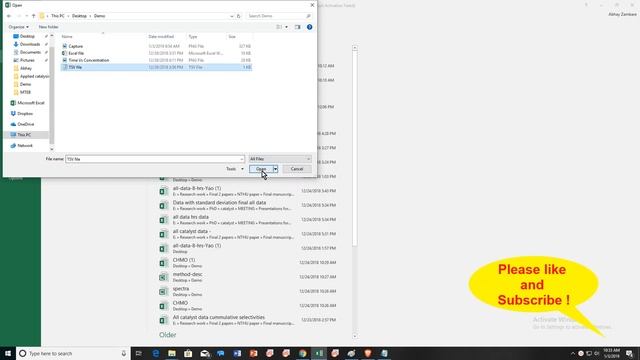
Task: Launch Microsoft Edge from taskbar
Action: (x=156, y=353)
